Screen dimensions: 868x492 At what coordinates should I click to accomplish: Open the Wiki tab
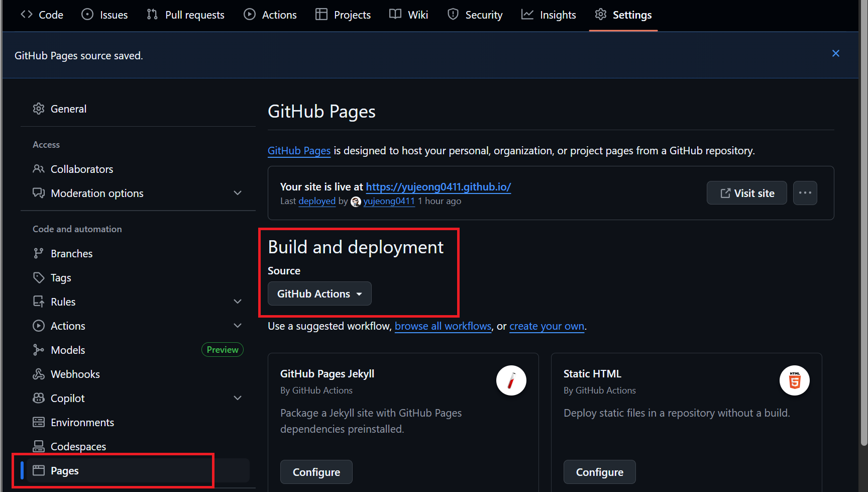click(x=409, y=15)
